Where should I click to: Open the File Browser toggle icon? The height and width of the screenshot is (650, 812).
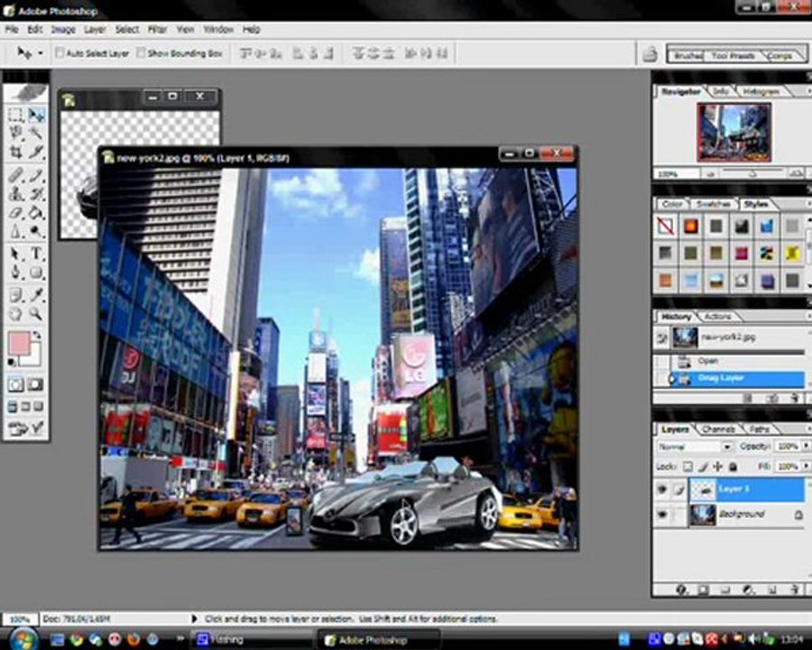[650, 53]
